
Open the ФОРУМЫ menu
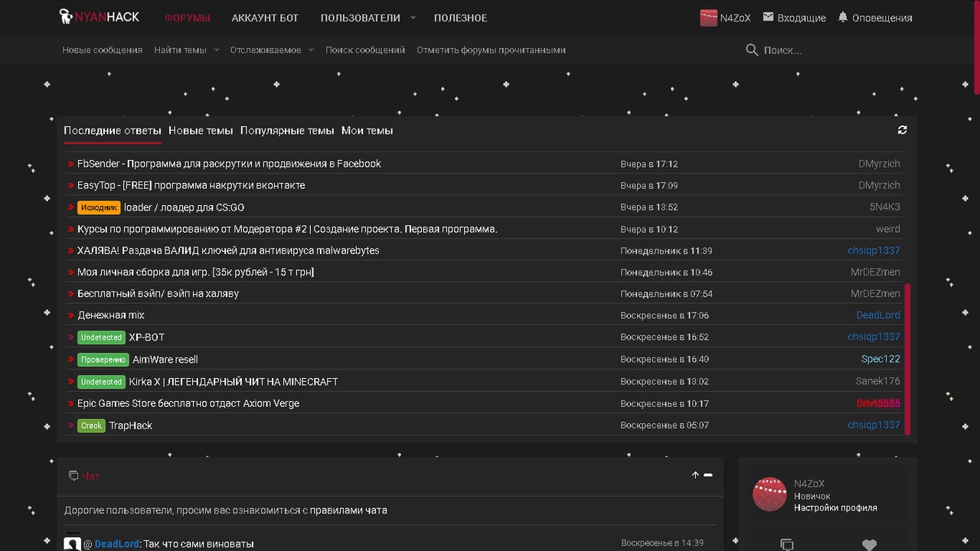coord(188,18)
